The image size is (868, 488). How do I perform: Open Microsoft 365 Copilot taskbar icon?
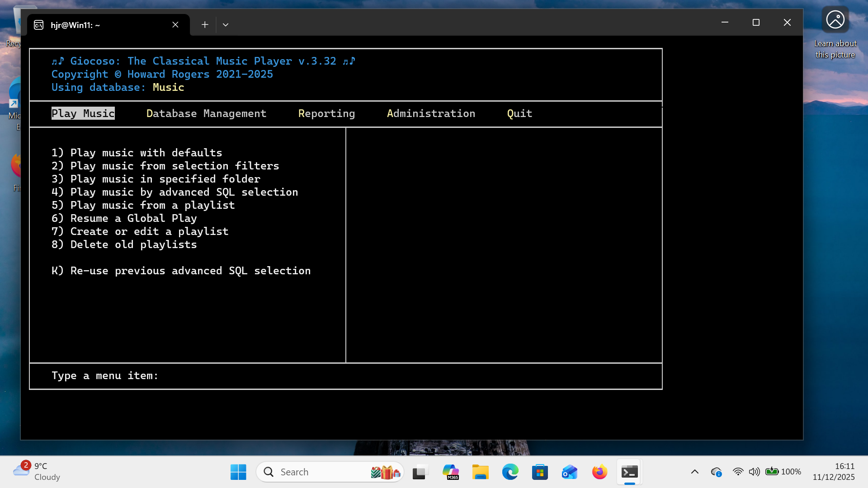pyautogui.click(x=450, y=472)
